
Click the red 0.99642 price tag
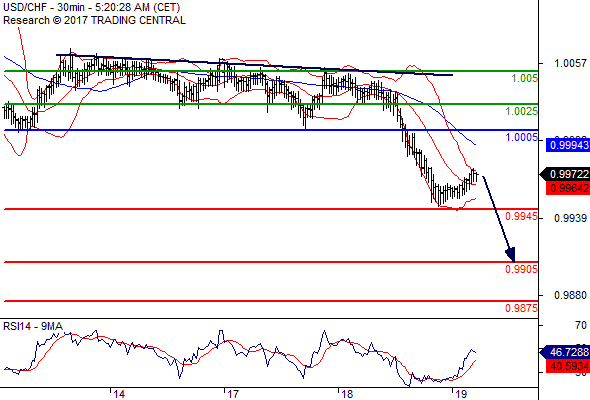pyautogui.click(x=568, y=188)
